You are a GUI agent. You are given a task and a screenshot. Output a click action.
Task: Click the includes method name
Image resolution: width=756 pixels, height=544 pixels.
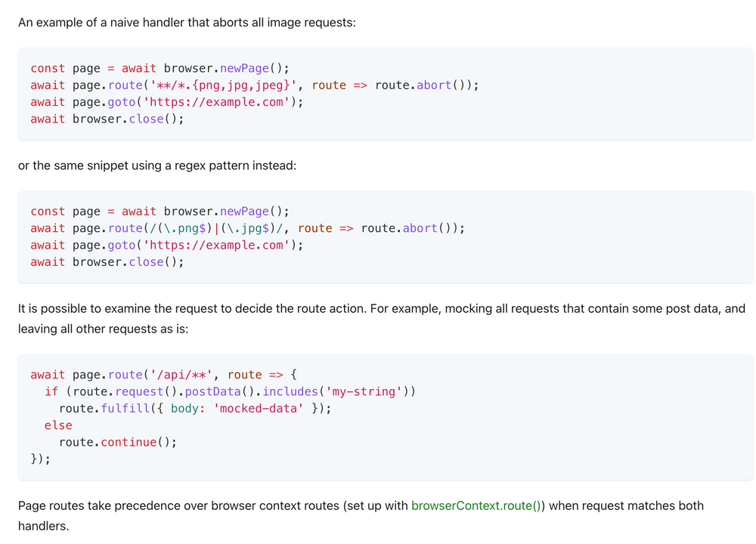pyautogui.click(x=290, y=391)
